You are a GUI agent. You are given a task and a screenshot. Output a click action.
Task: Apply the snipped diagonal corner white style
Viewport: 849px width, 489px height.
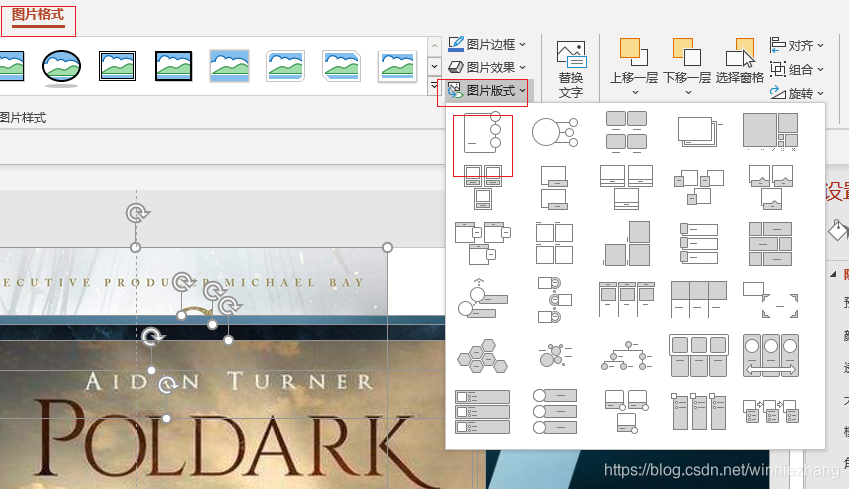point(341,66)
